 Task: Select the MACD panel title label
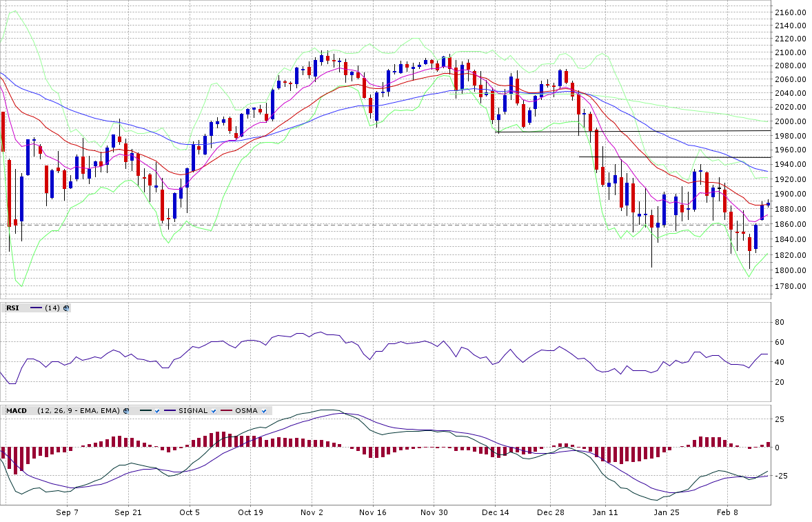tap(16, 411)
